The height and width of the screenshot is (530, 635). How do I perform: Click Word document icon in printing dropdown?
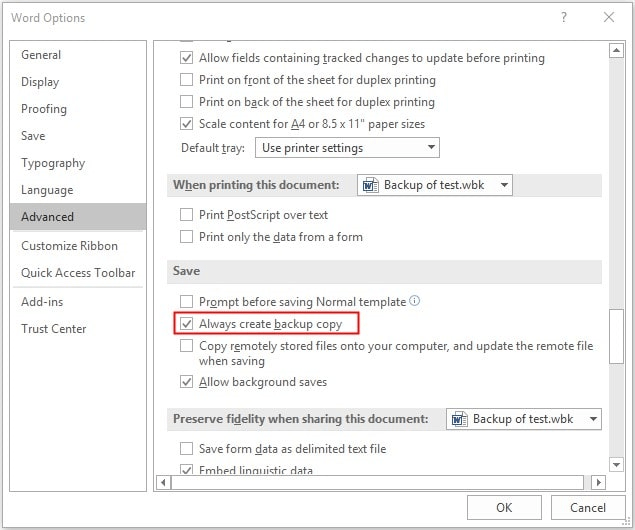click(x=370, y=185)
